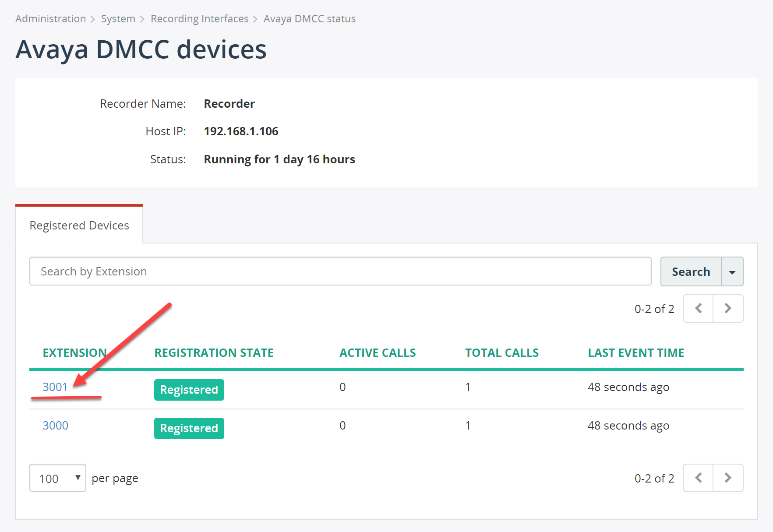Go to next page using bottom pagination arrow
Screen dimensions: 773x532
[x=728, y=478]
